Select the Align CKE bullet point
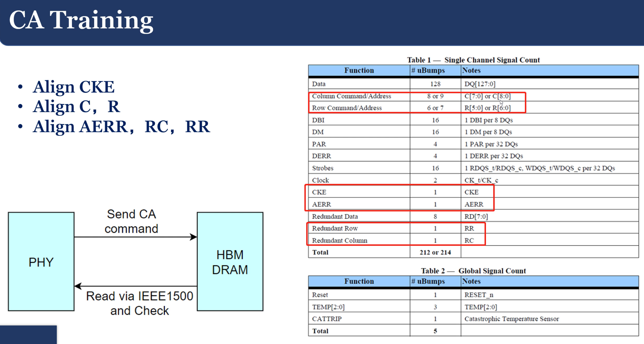The width and height of the screenshot is (644, 344). tap(73, 87)
